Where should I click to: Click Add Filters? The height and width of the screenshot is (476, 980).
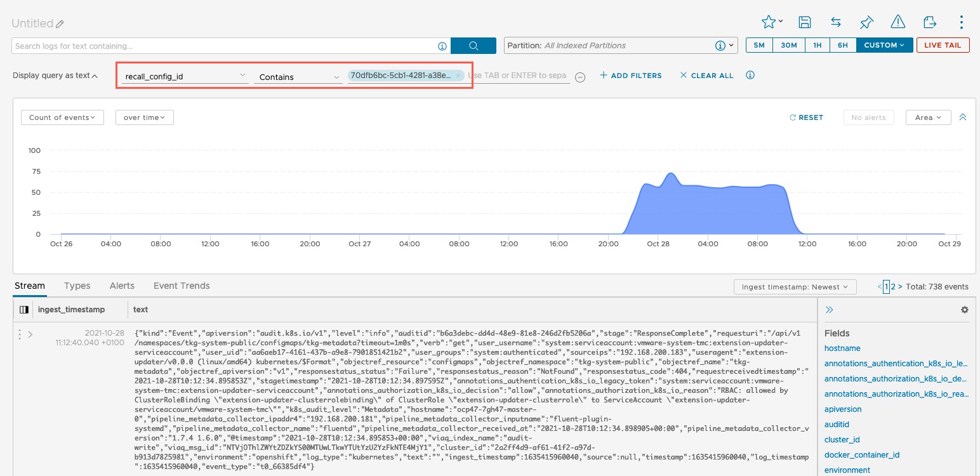click(630, 76)
